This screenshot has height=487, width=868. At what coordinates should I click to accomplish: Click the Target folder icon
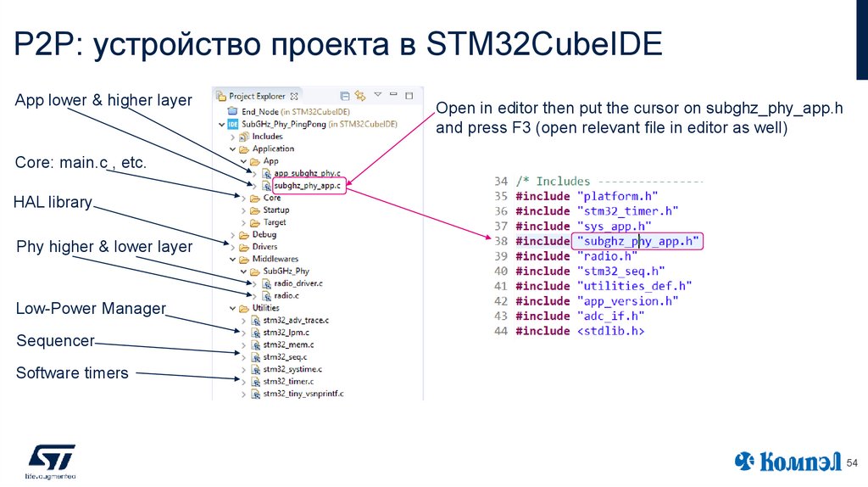pos(254,222)
